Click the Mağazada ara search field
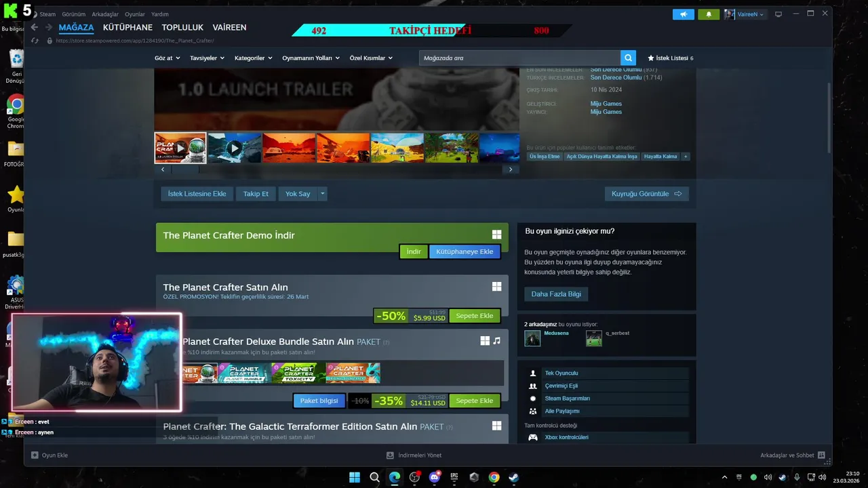This screenshot has width=868, height=488. pos(519,58)
